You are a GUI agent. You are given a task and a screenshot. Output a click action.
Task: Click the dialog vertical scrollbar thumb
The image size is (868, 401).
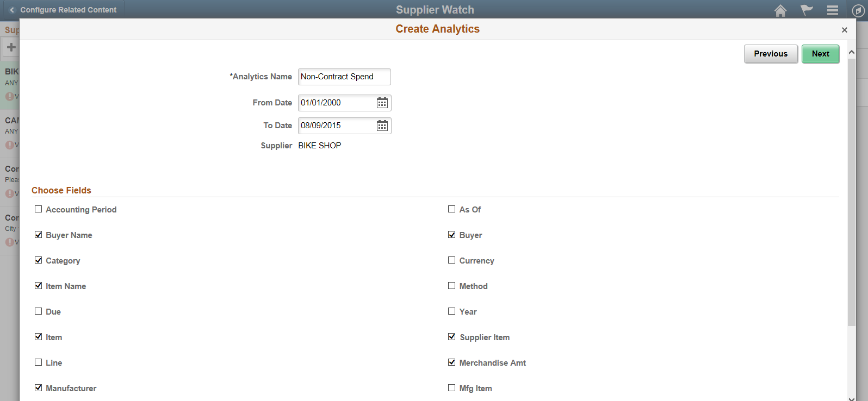click(852, 191)
